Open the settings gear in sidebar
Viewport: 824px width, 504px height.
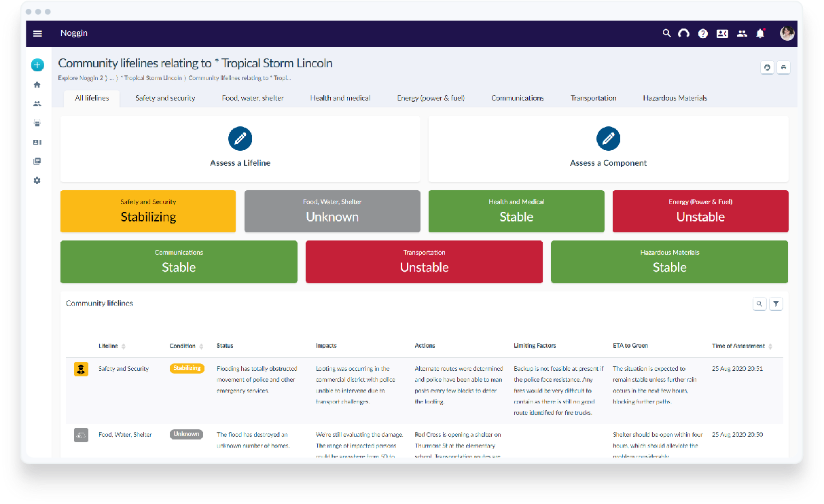pyautogui.click(x=37, y=181)
